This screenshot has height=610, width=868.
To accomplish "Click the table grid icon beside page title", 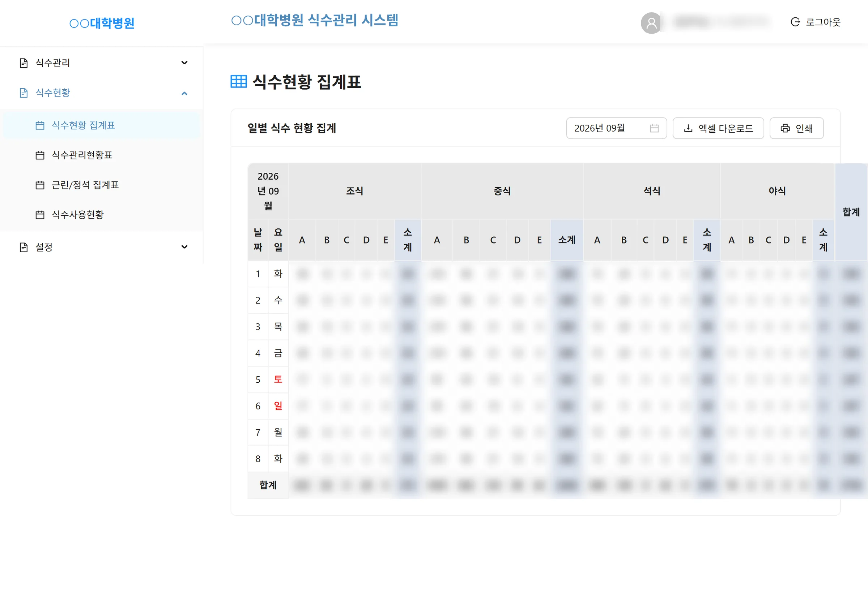I will pos(239,82).
